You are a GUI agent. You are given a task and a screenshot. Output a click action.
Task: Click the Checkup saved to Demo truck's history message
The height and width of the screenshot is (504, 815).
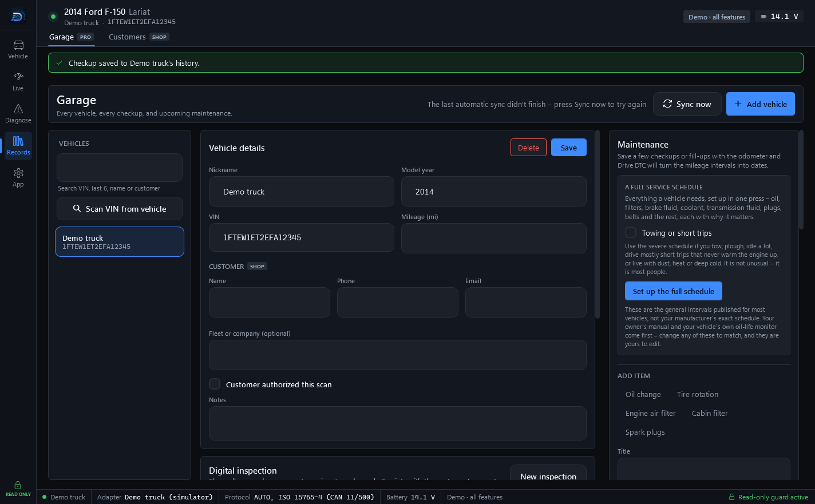click(134, 63)
